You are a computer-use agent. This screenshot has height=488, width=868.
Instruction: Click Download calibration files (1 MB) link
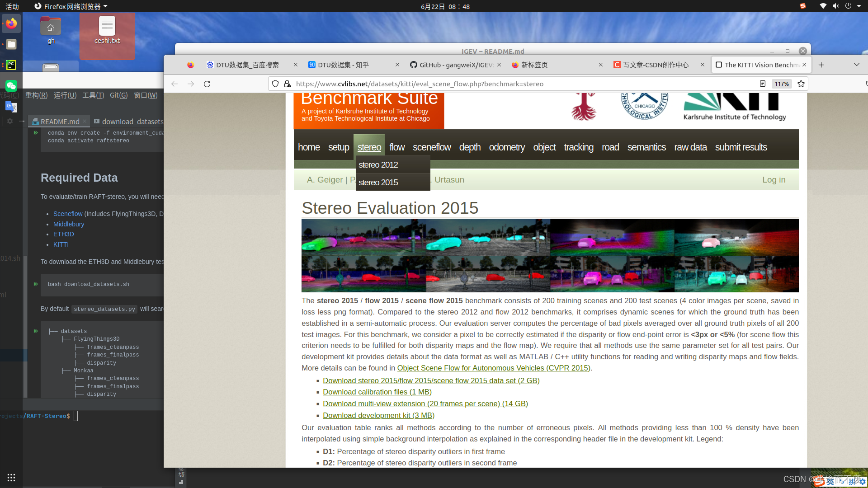[377, 392]
